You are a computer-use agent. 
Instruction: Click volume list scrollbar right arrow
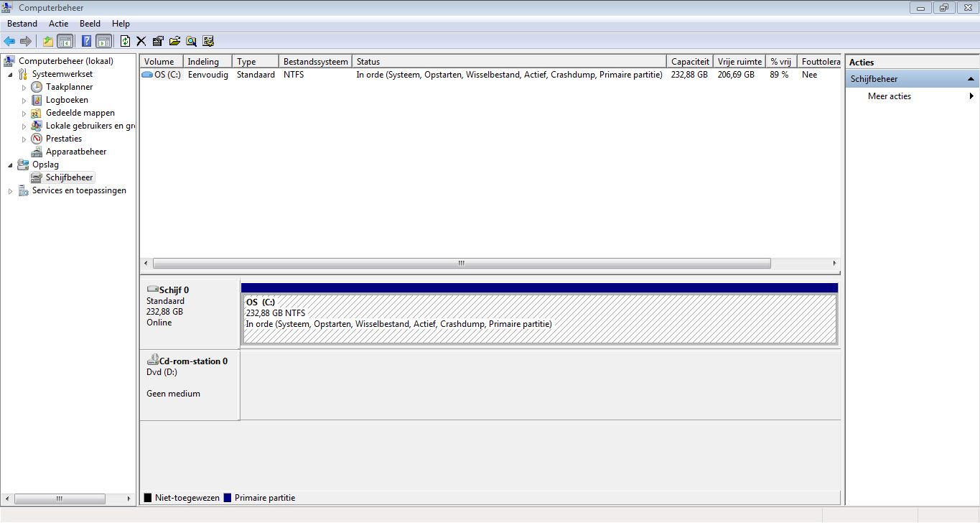point(834,264)
